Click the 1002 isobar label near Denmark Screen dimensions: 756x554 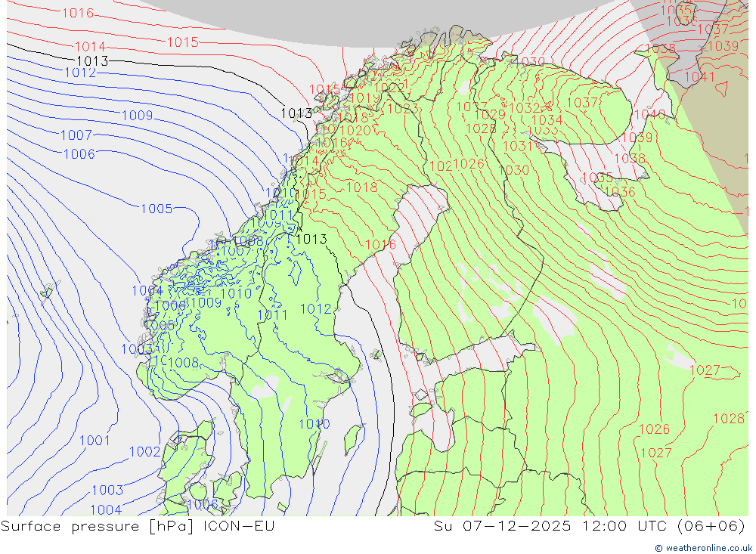pyautogui.click(x=144, y=452)
